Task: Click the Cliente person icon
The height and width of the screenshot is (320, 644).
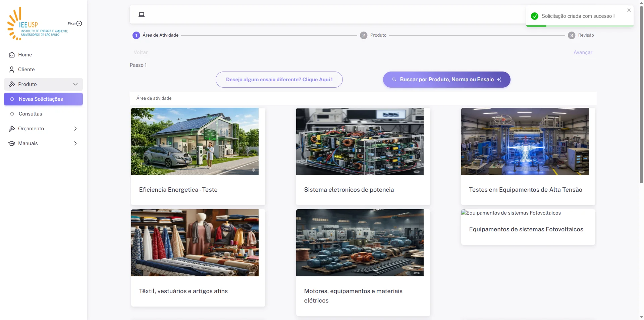Action: click(x=12, y=70)
